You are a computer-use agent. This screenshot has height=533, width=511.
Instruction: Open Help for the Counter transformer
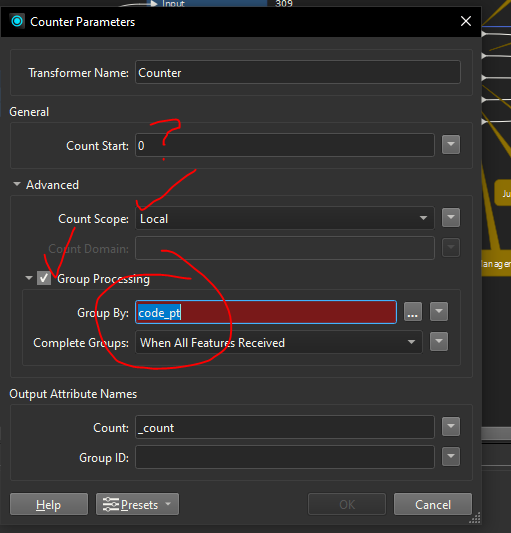[x=49, y=504]
